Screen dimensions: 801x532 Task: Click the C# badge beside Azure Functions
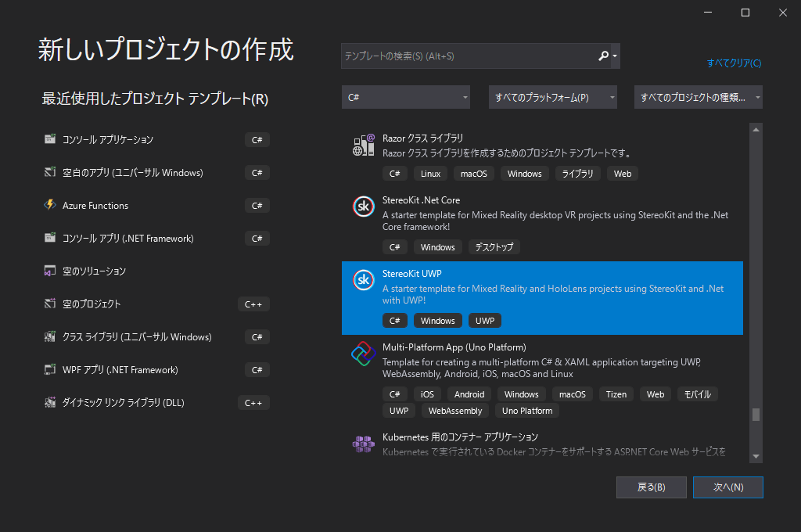[x=257, y=206]
